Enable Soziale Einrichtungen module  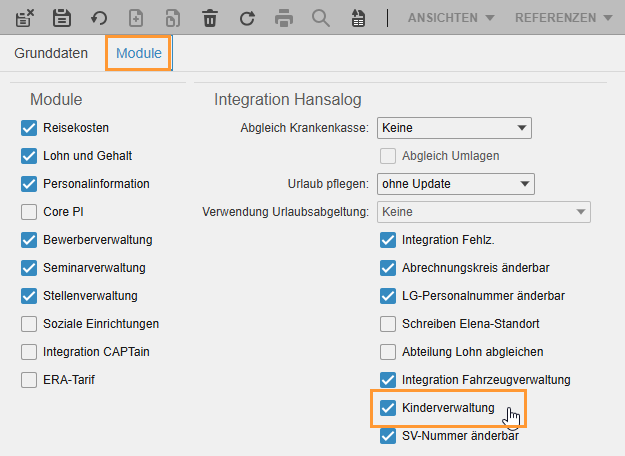coord(29,324)
